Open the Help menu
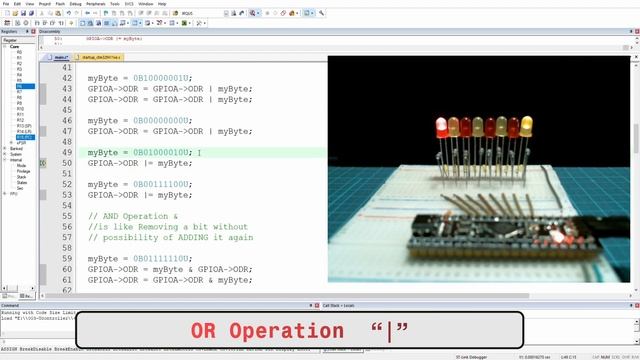Image resolution: width=640 pixels, height=360 pixels. pos(162,4)
